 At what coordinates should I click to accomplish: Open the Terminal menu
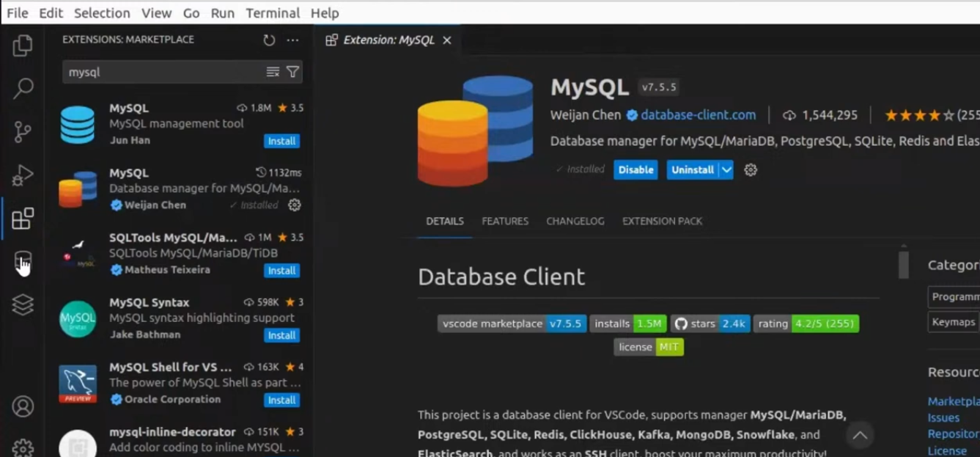click(273, 13)
